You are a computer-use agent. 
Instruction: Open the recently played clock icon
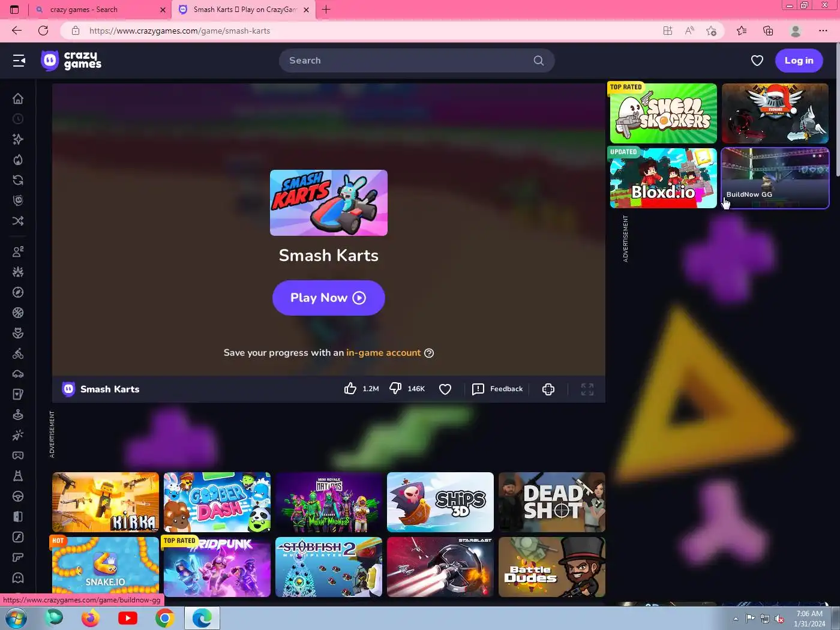click(18, 119)
